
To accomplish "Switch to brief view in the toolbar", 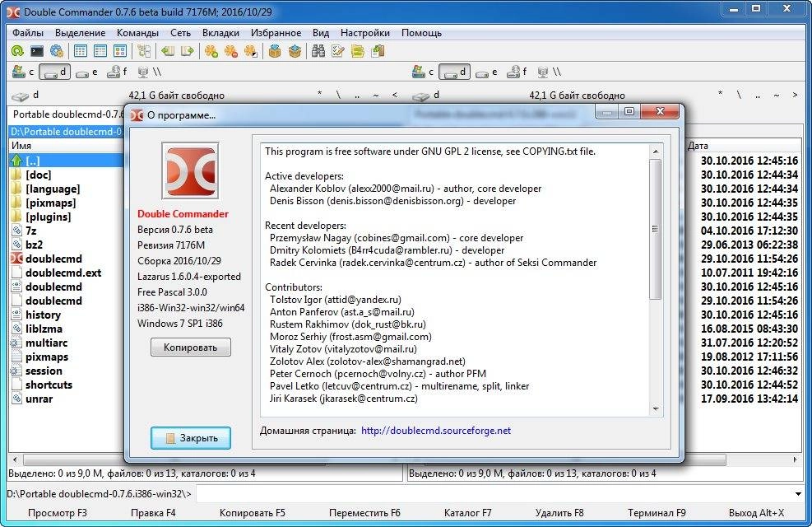I will coord(81,51).
